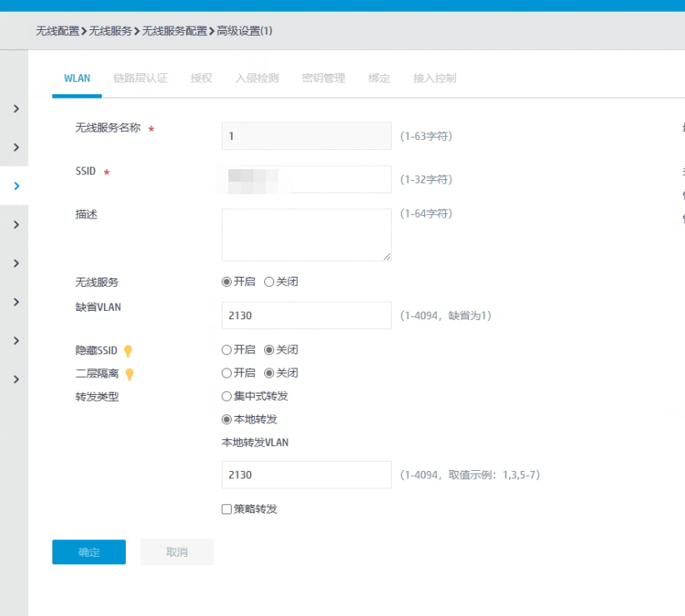685x616 pixels.
Task: Click the 隐藏SSID lightbulb hint icon
Action: coord(128,351)
